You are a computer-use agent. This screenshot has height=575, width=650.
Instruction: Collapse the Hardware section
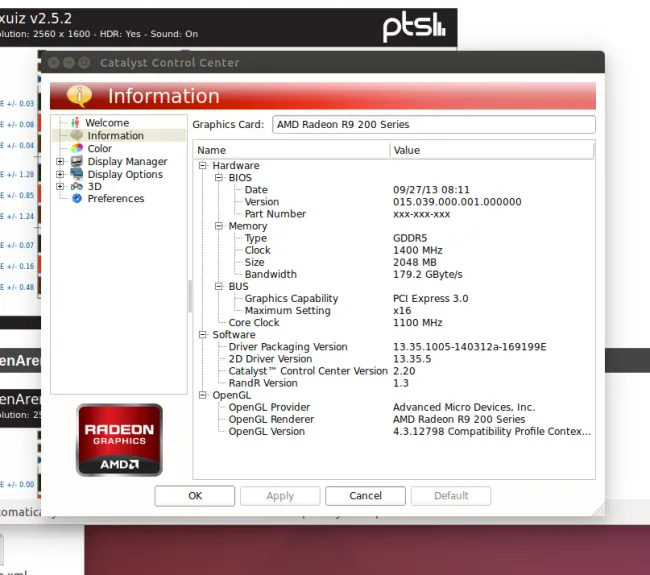[x=203, y=166]
